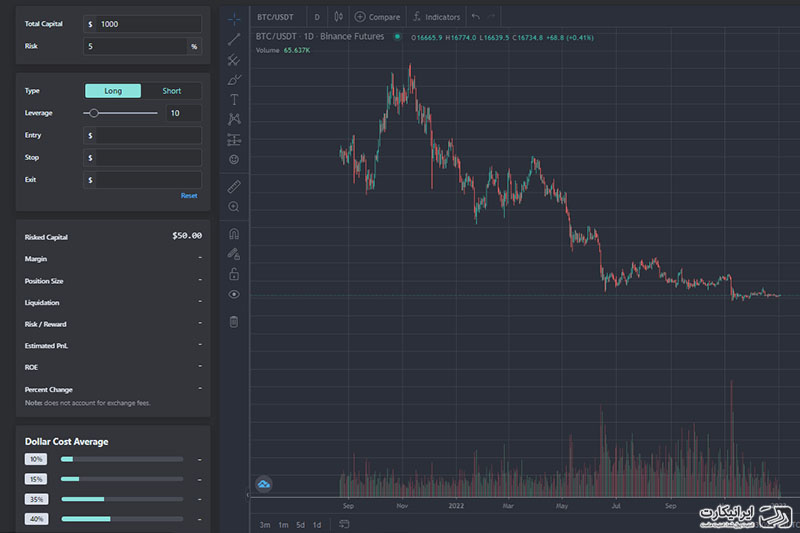The width and height of the screenshot is (800, 533).
Task: Click the Risked Capital $50.00 value
Action: click(x=187, y=236)
